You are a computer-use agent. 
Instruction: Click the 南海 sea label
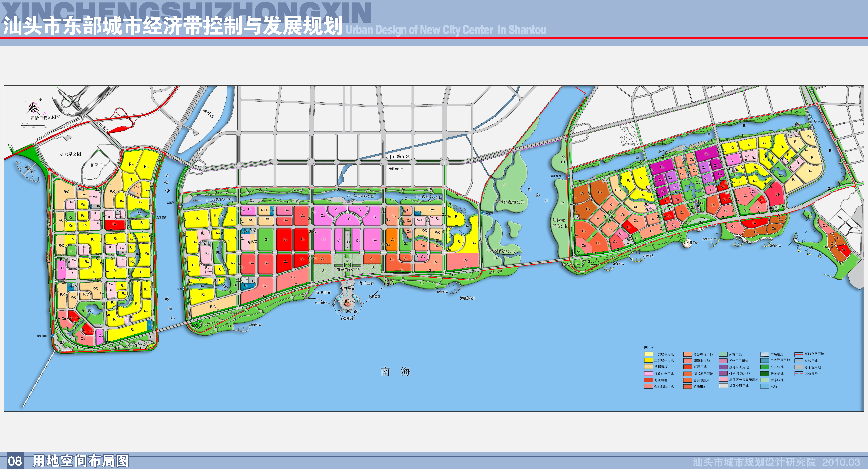point(396,372)
